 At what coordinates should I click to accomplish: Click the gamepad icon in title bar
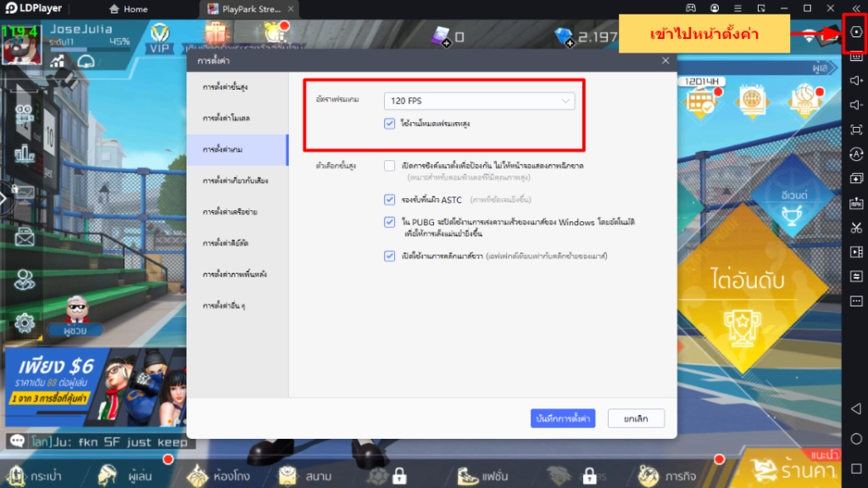[691, 8]
